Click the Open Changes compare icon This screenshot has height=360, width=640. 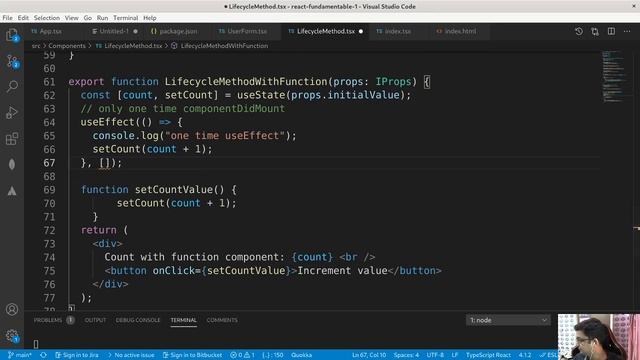[x=595, y=31]
